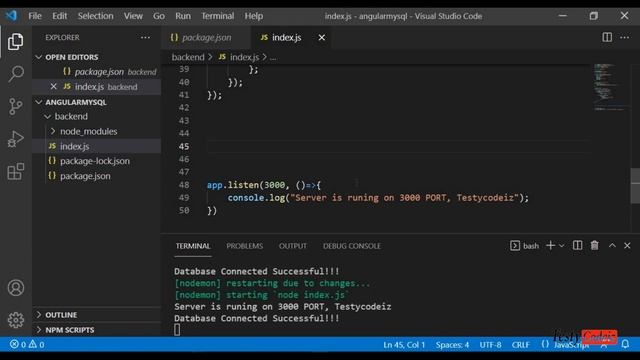640x360 pixels.
Task: Switch to the package.json editor tab
Action: 205,38
